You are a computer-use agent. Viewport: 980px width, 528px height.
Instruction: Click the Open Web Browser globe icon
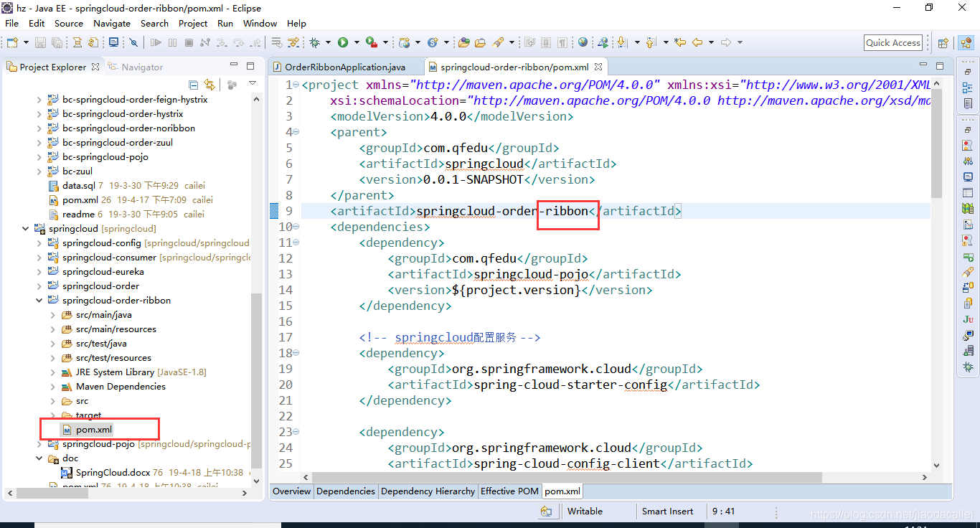pos(583,42)
